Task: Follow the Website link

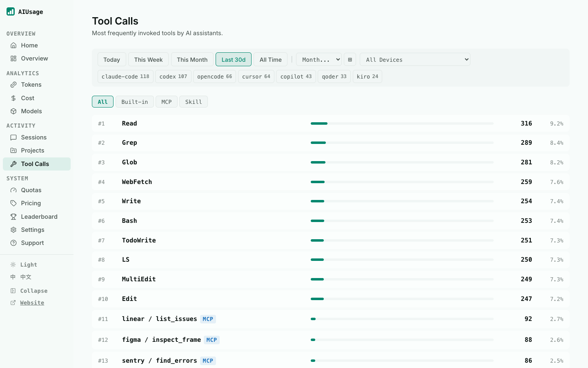Action: click(x=32, y=303)
